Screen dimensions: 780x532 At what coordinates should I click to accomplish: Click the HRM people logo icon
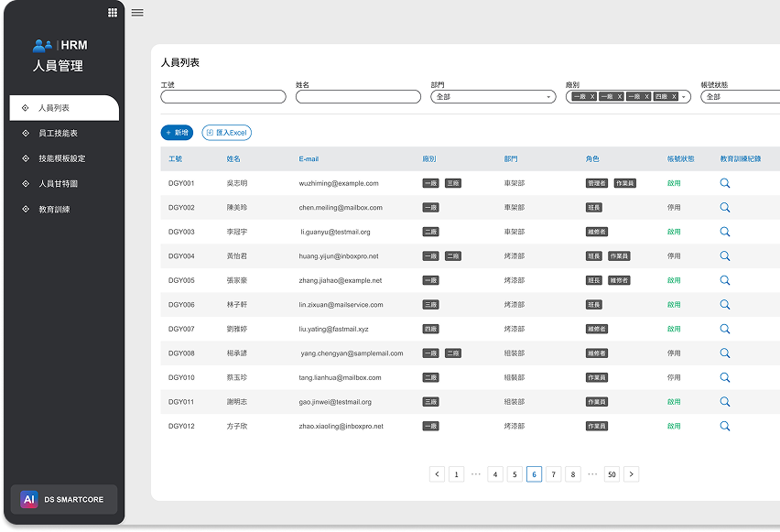click(x=43, y=45)
